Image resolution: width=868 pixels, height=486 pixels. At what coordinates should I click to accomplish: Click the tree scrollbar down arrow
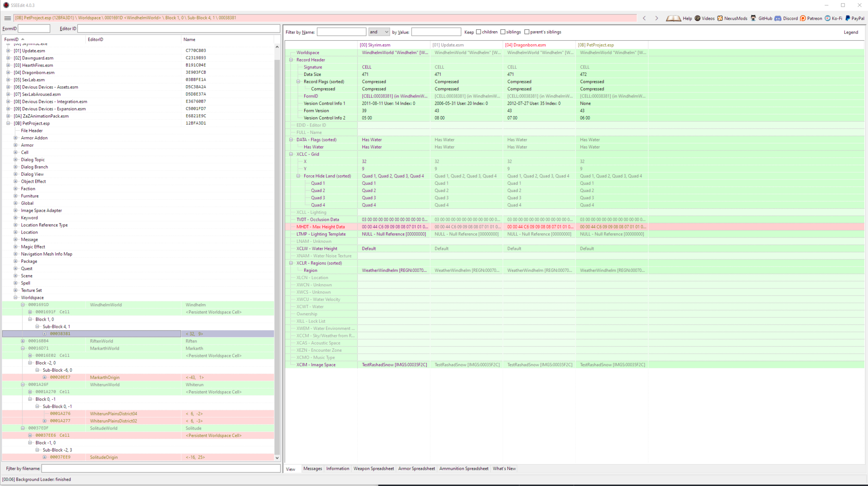277,458
